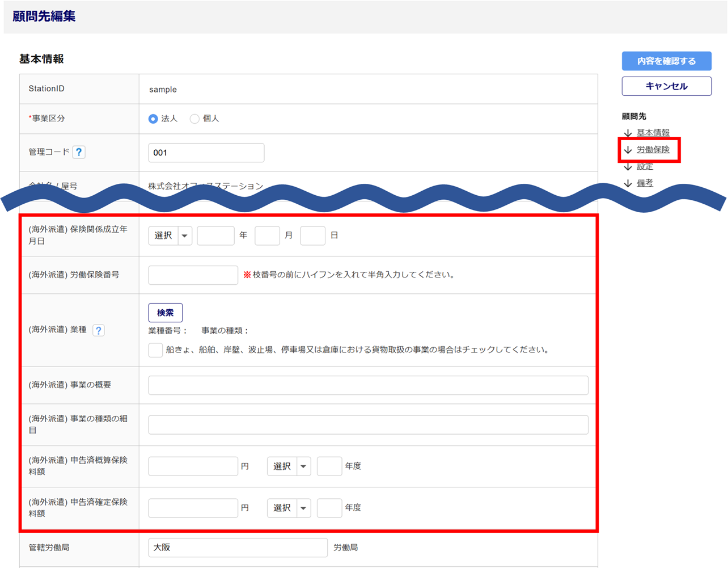Click the (海外派遣) 労働保険番号 input field
Viewport: 728px width, 568px height.
click(193, 275)
